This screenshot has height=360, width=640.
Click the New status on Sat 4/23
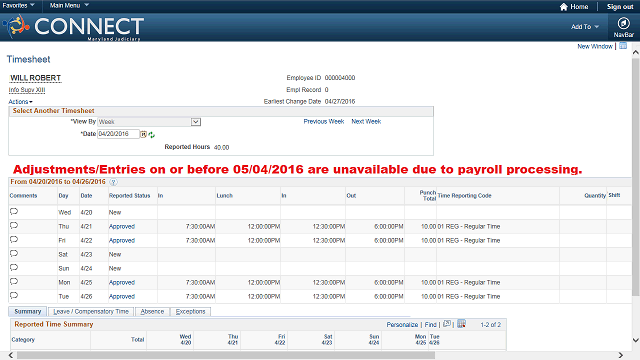coord(115,255)
